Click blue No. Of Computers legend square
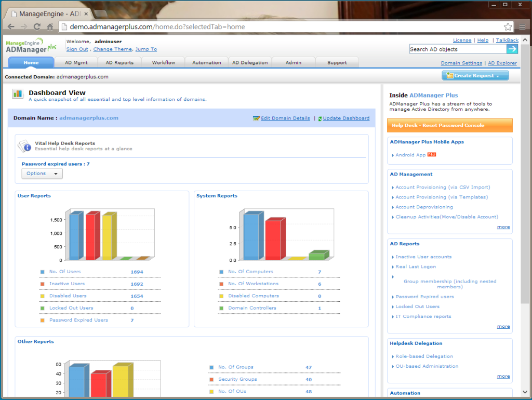This screenshot has width=532, height=400. click(221, 272)
